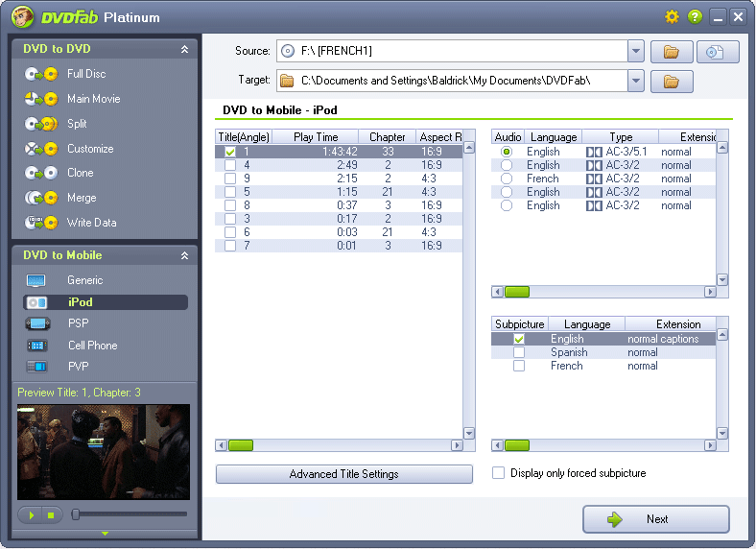
Task: Enable Spanish subpicture checkbox
Action: (x=519, y=352)
